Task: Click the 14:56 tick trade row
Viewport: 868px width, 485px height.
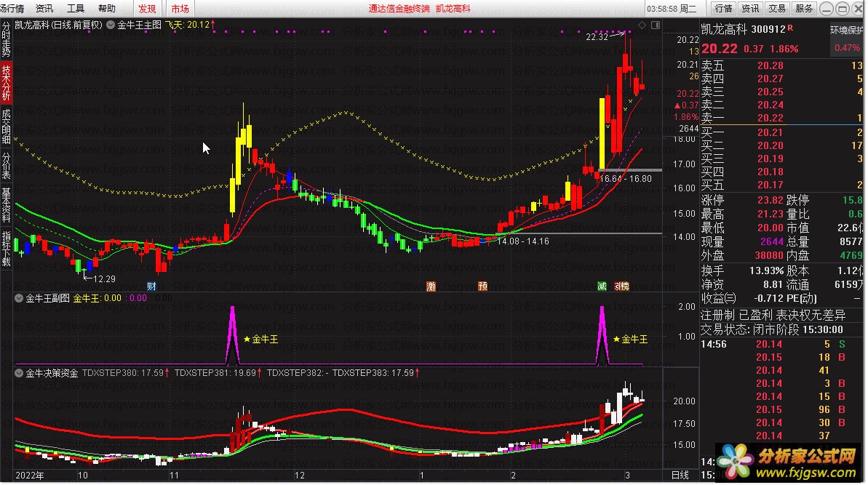Action: point(782,344)
